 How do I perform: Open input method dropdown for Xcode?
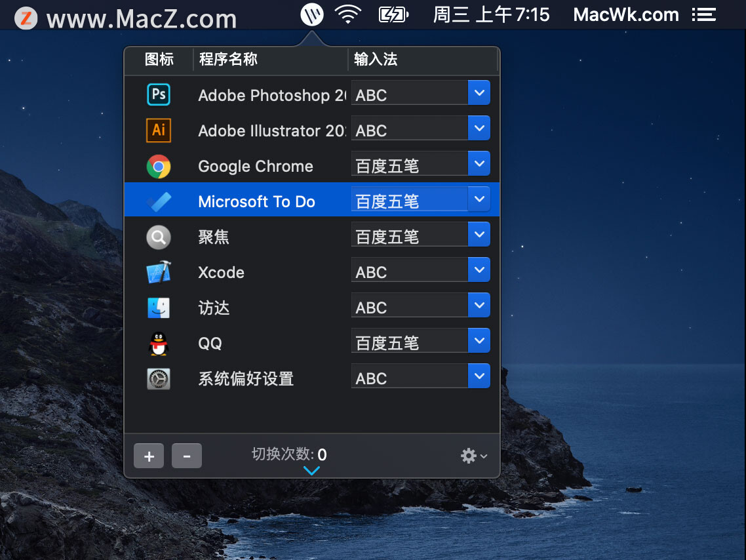479,270
